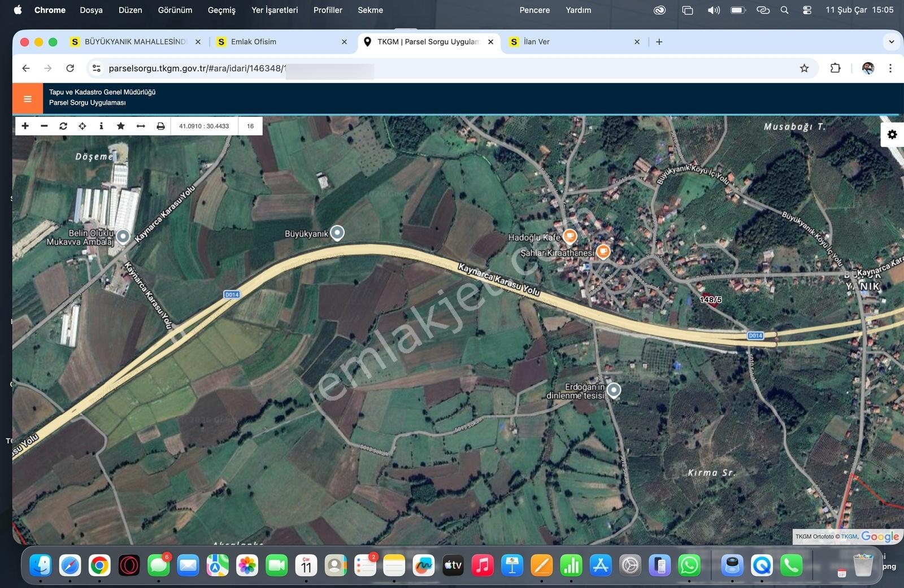The width and height of the screenshot is (904, 588).
Task: Select the distance measure arrows tool
Action: coord(141,126)
